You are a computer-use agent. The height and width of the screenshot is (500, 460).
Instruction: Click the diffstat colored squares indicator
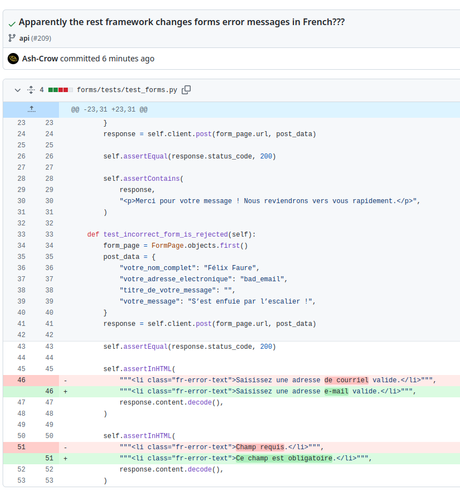click(x=60, y=90)
